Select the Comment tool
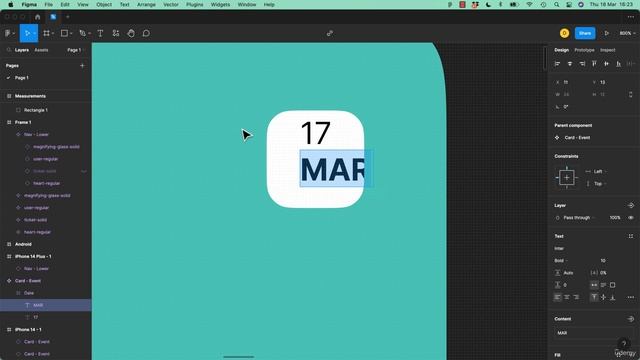 (146, 33)
